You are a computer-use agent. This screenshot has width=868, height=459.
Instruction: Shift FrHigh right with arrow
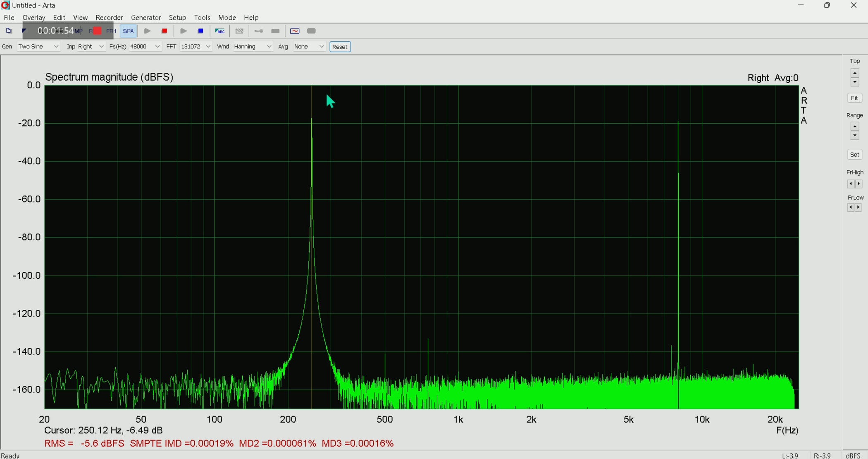pos(858,184)
